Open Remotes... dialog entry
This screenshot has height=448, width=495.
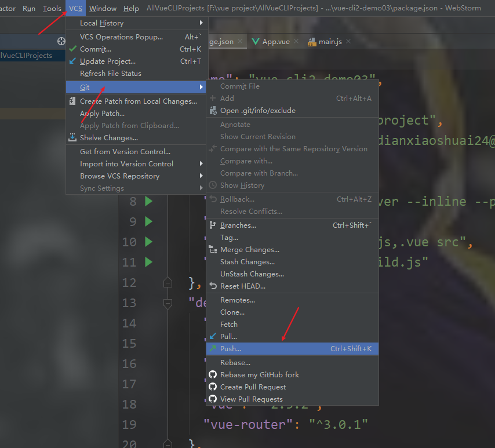coord(292,300)
